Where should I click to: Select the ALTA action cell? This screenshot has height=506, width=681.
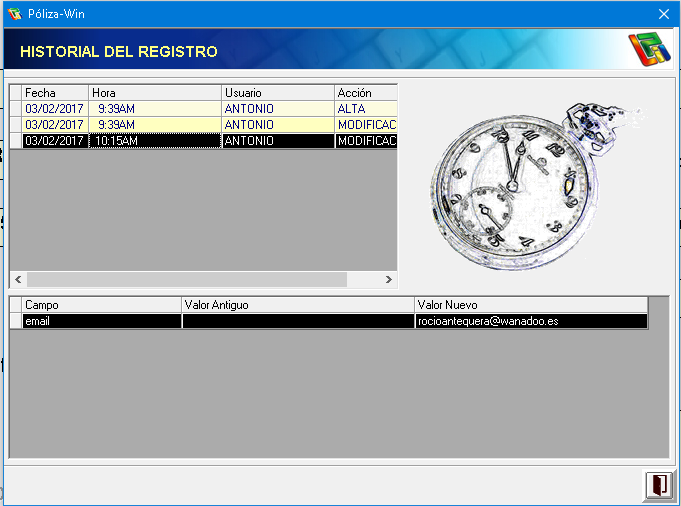[366, 109]
